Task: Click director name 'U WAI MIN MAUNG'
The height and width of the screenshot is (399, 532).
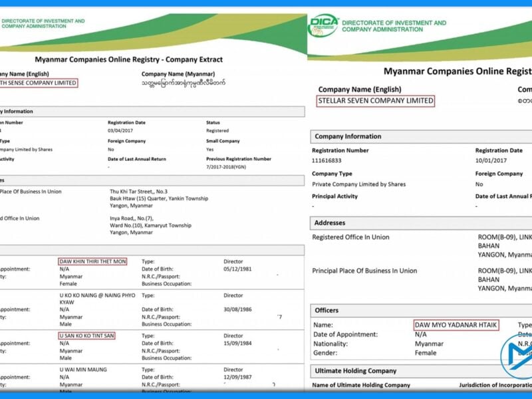Action: click(x=83, y=370)
